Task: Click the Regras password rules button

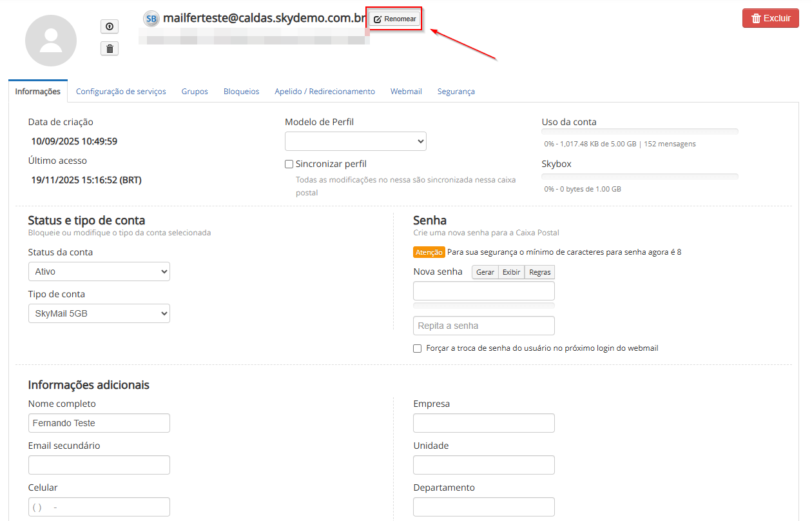Action: [539, 272]
